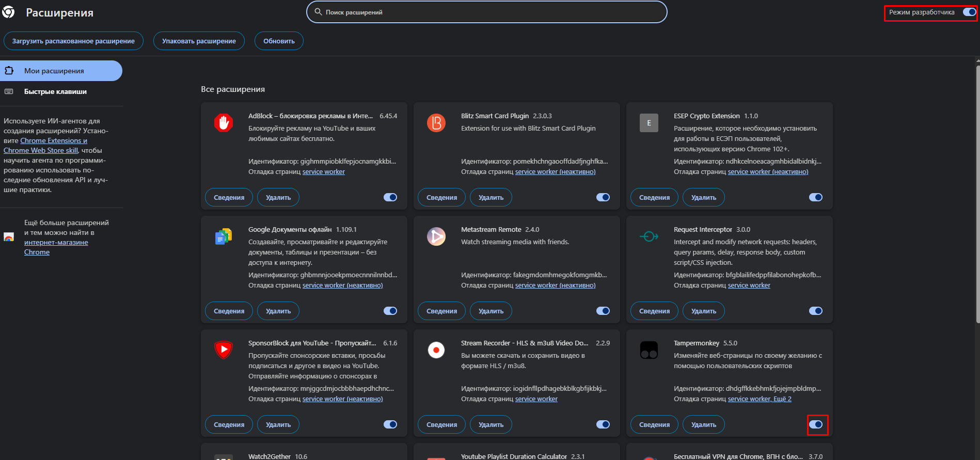Open Сведения for AdBlock
This screenshot has width=980, height=460.
click(229, 197)
